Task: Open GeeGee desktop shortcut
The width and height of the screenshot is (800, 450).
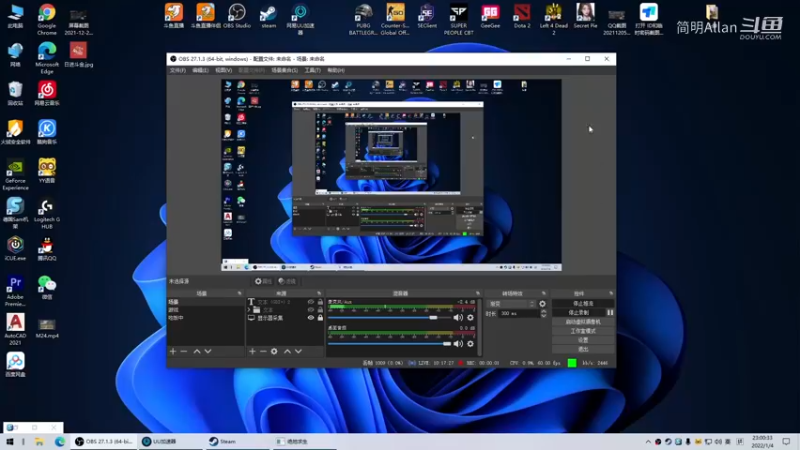Action: (490, 16)
